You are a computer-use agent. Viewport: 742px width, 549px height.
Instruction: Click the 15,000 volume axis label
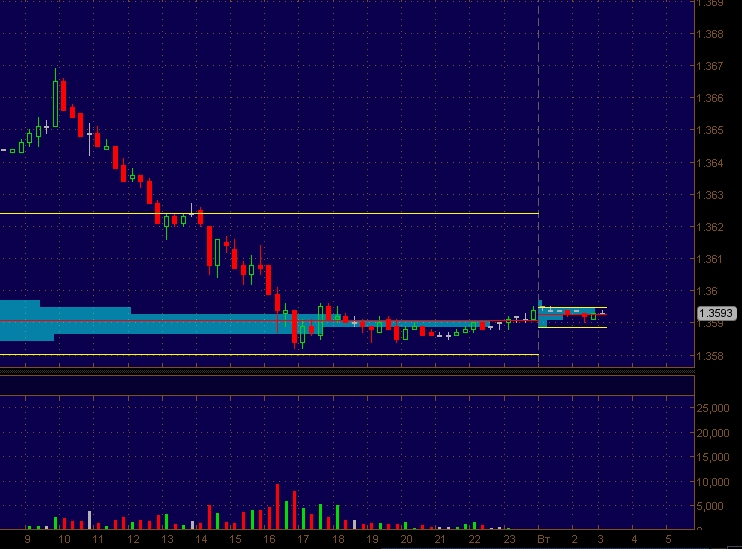tap(713, 457)
